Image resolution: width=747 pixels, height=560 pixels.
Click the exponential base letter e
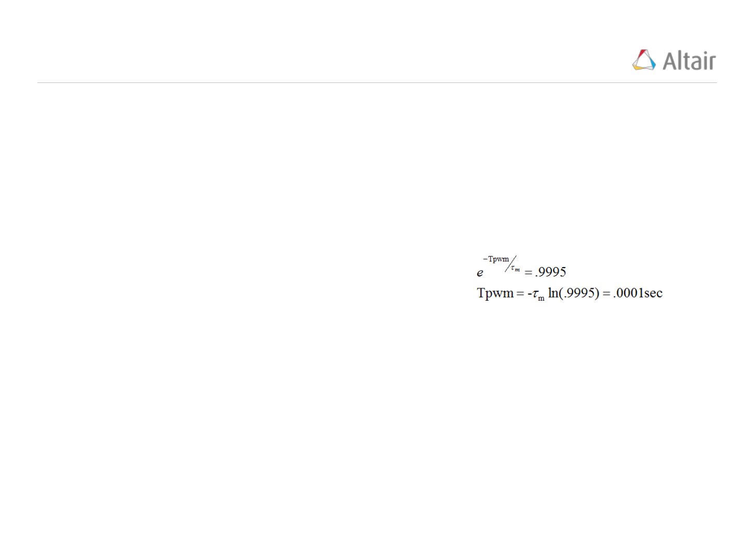click(x=480, y=273)
